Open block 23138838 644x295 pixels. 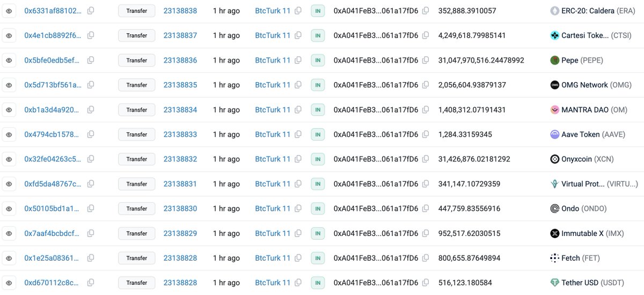(180, 11)
